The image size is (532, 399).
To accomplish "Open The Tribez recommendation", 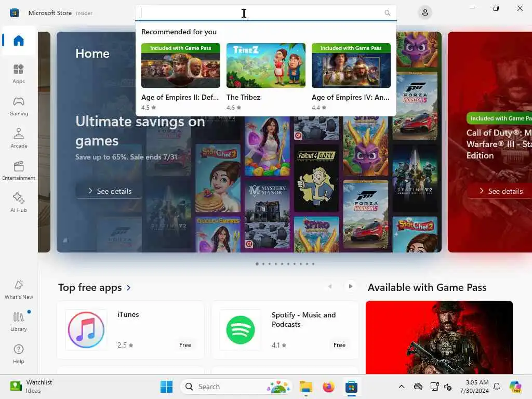I will point(265,77).
